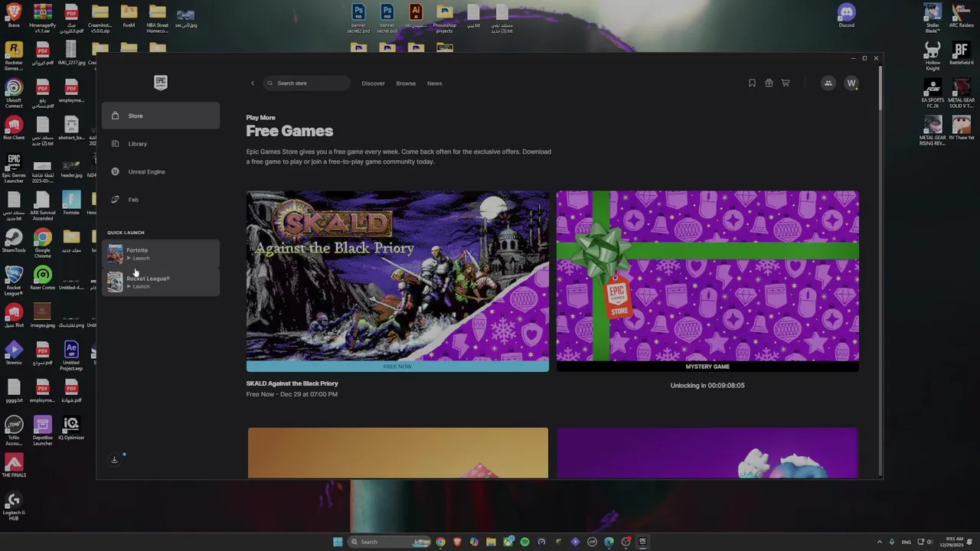Click the Epic Games logo in sidebar
This screenshot has height=551, width=980.
161,83
